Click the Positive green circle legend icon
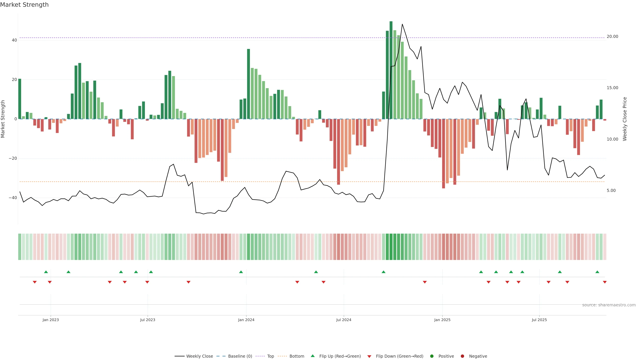 click(432, 356)
